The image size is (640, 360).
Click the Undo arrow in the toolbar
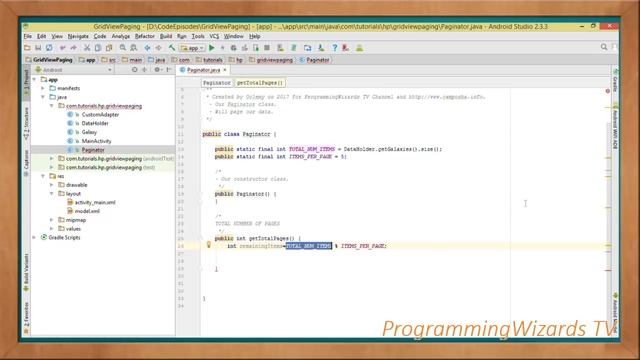pyautogui.click(x=62, y=48)
